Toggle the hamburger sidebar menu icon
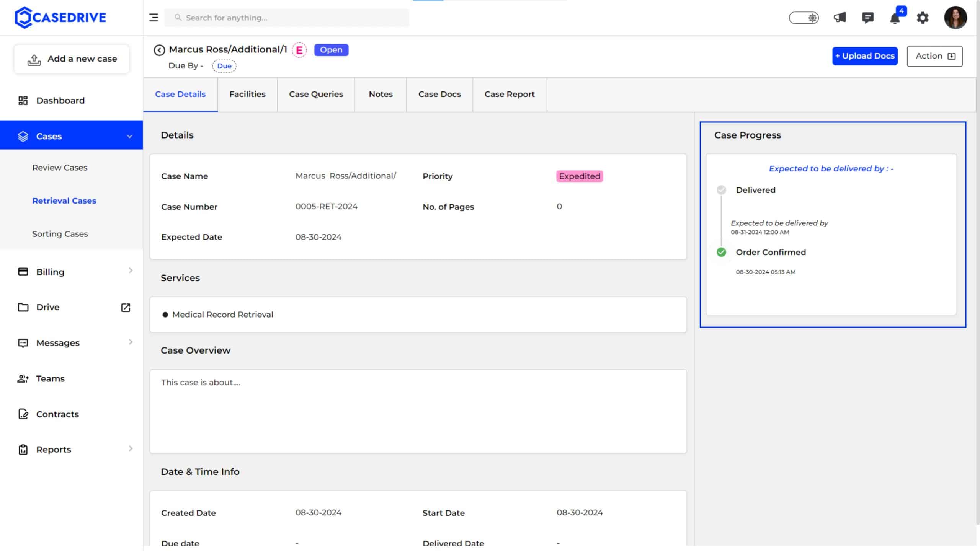980x551 pixels. pyautogui.click(x=154, y=18)
